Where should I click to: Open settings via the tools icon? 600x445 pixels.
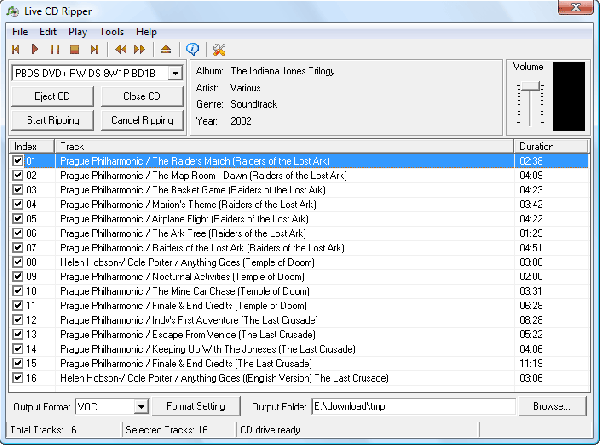pos(219,49)
